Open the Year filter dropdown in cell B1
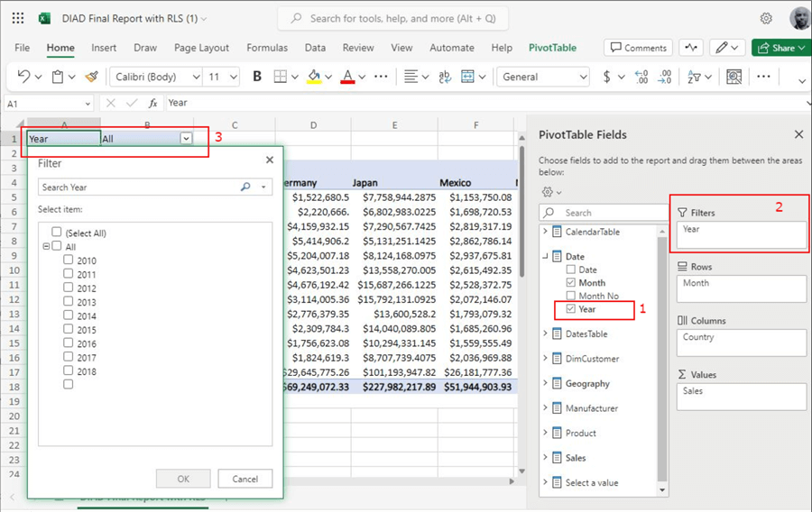The width and height of the screenshot is (812, 512). tap(186, 139)
